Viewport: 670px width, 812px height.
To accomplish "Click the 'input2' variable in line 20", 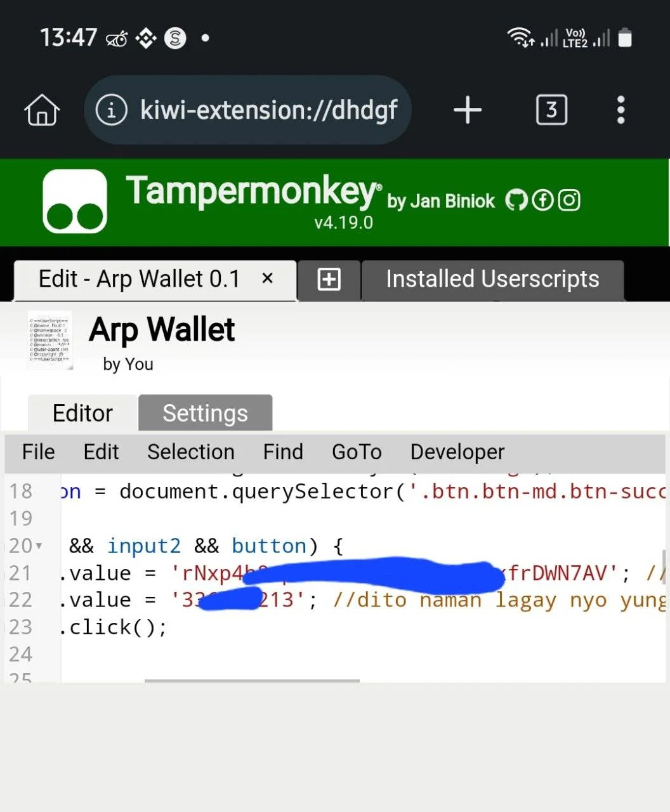I will [x=143, y=546].
